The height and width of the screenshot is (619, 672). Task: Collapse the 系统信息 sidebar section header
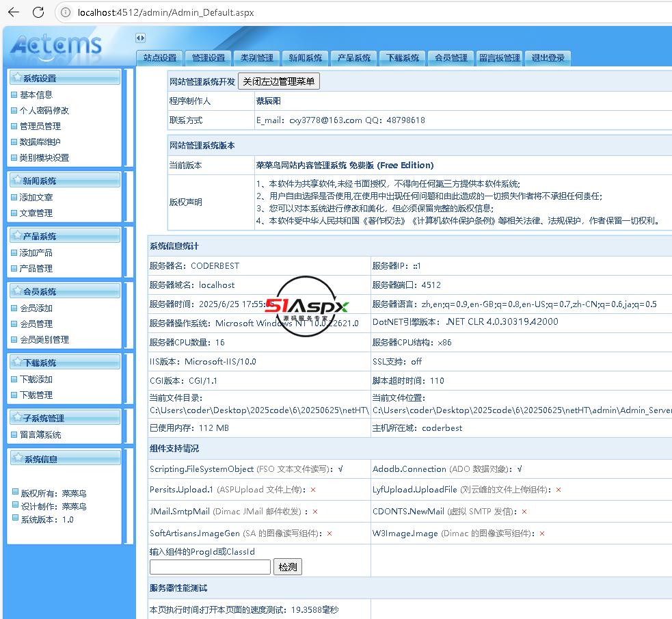(65, 459)
